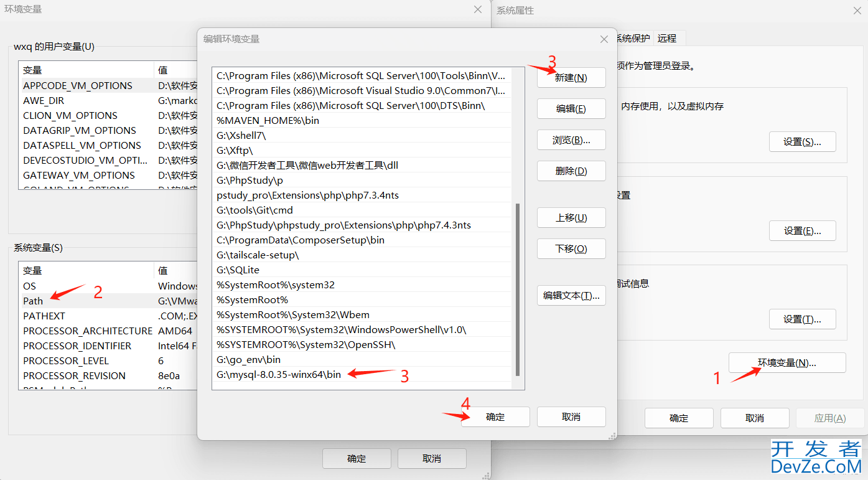Select %SystemRoot%\System32\Wbem entry
Image resolution: width=868 pixels, height=480 pixels.
(362, 315)
